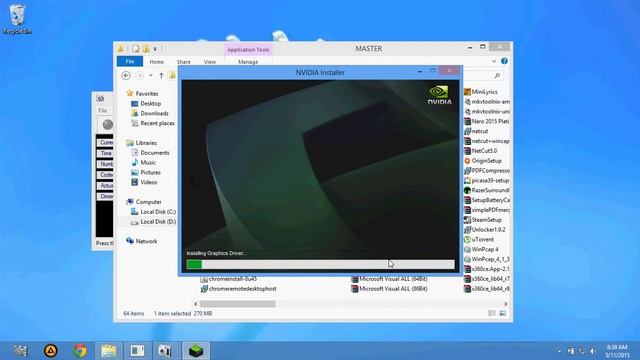The width and height of the screenshot is (640, 360).
Task: Click the search magnifier in Explorer
Action: pos(497,76)
